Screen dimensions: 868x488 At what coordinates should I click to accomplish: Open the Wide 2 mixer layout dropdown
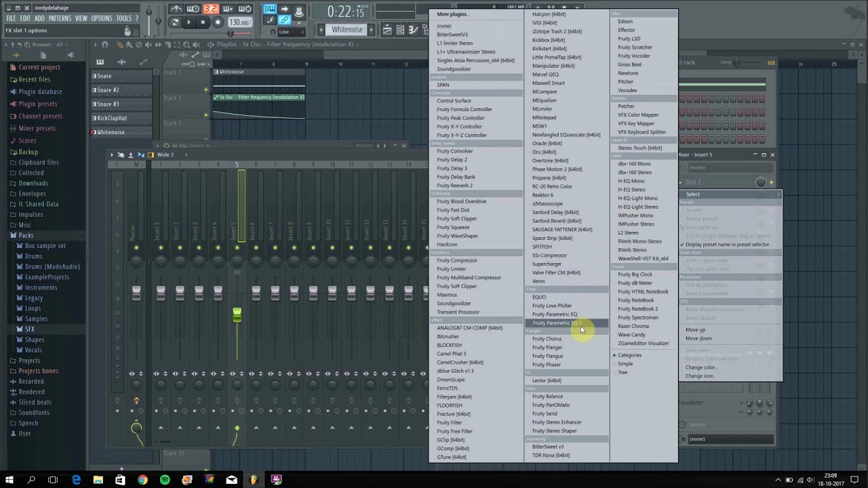click(165, 155)
